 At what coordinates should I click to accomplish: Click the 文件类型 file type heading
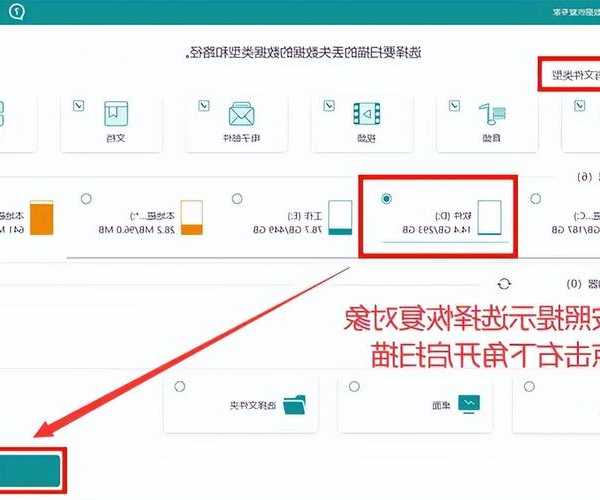pyautogui.click(x=570, y=75)
